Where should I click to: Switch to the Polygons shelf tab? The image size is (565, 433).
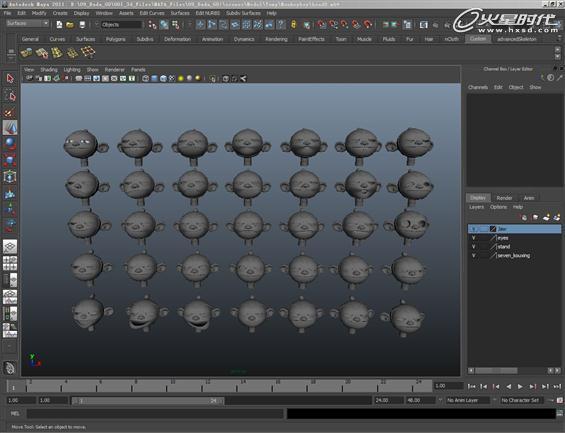click(115, 39)
